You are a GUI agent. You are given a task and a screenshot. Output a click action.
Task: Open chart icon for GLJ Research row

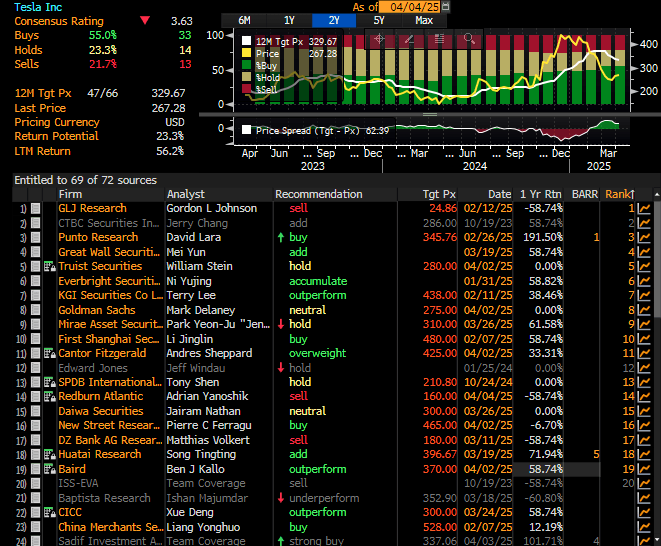[644, 208]
